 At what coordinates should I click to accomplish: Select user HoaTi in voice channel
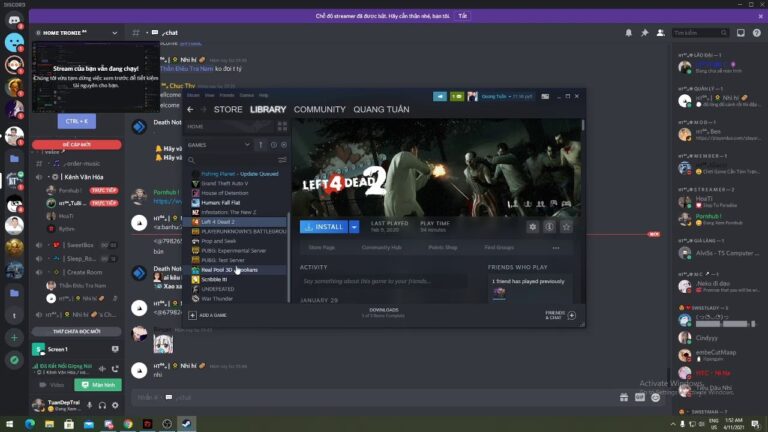[x=66, y=216]
